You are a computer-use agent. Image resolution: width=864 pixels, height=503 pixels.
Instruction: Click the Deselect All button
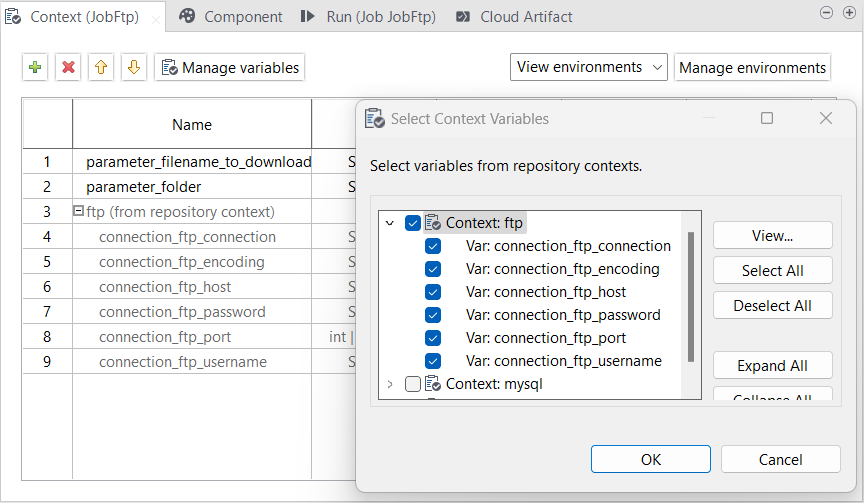(772, 306)
